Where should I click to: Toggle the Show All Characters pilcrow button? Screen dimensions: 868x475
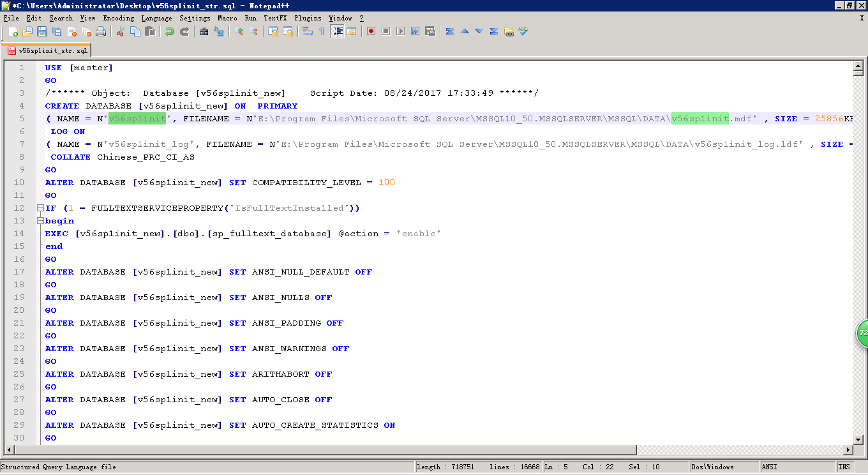(322, 31)
